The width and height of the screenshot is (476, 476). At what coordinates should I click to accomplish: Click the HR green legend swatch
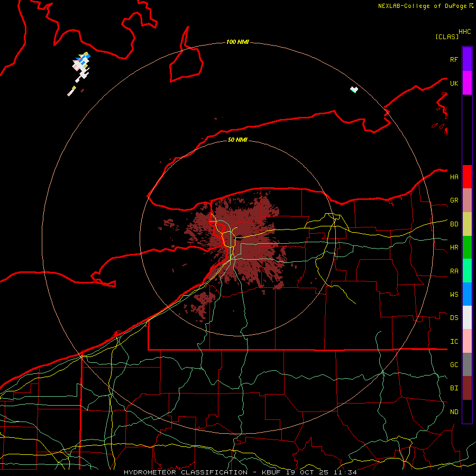tap(467, 247)
